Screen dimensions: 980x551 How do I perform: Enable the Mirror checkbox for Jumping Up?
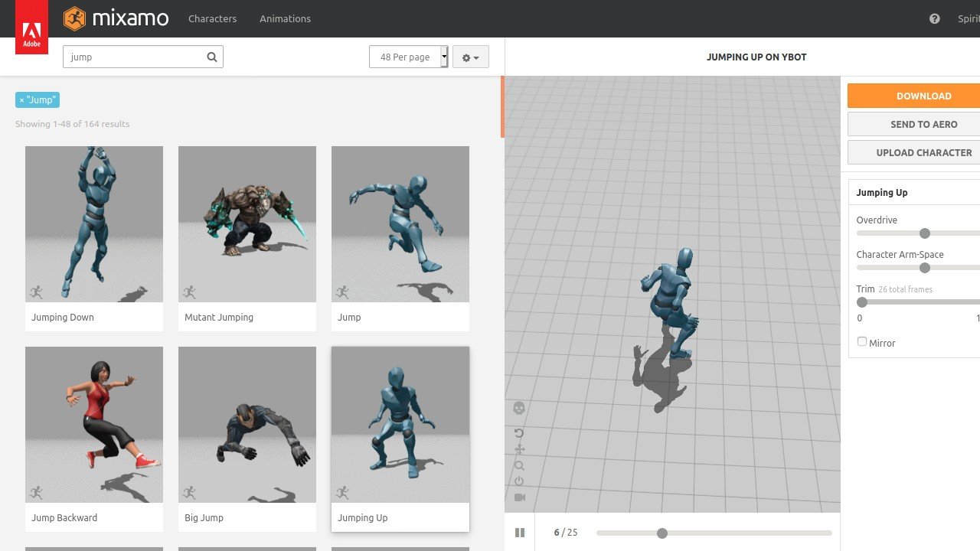click(861, 341)
